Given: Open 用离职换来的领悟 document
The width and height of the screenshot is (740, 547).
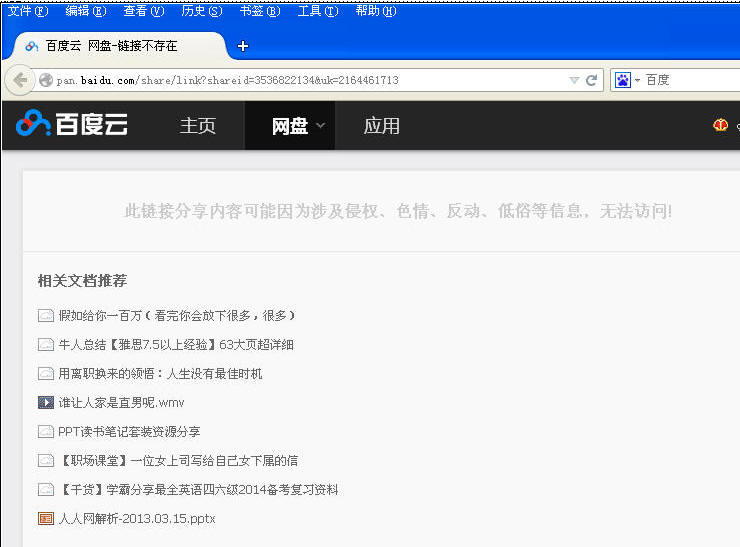Looking at the screenshot, I should coord(160,374).
